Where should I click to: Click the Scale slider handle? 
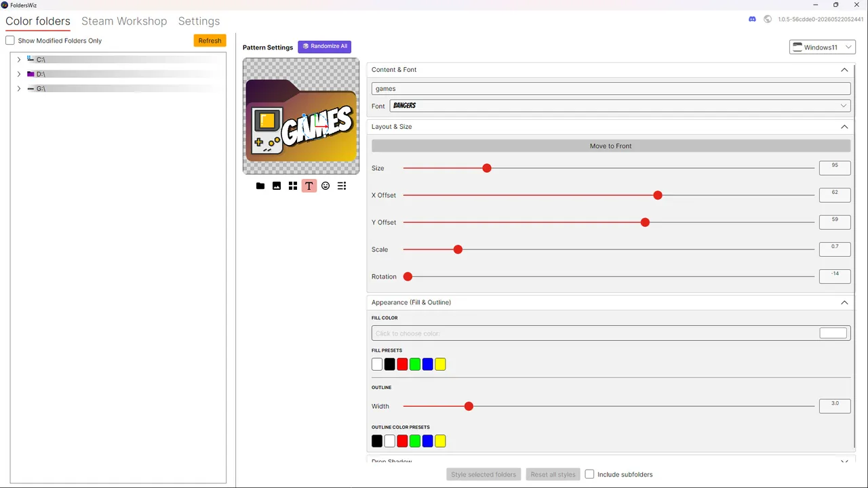pyautogui.click(x=458, y=249)
